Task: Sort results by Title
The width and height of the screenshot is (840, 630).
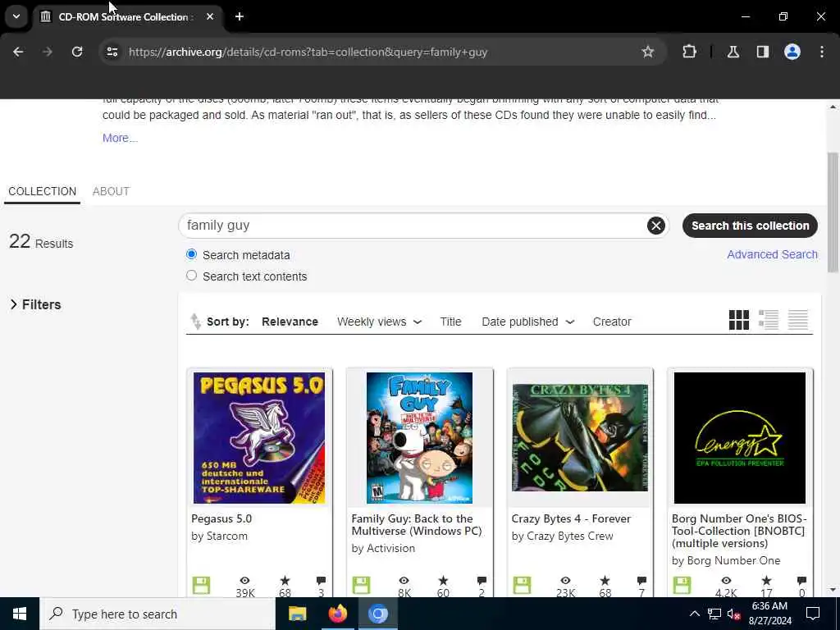Action: pyautogui.click(x=450, y=322)
